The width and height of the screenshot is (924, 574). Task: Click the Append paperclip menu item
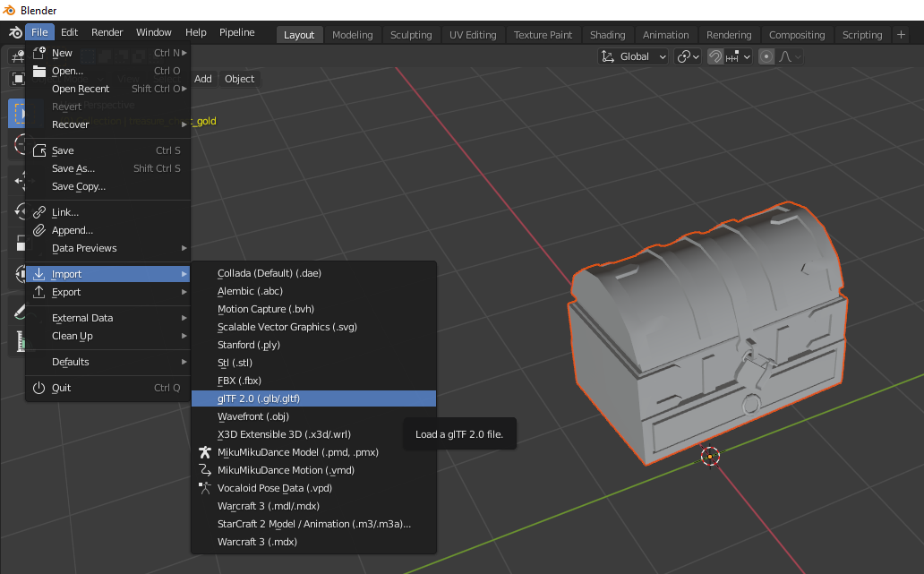[x=72, y=230]
